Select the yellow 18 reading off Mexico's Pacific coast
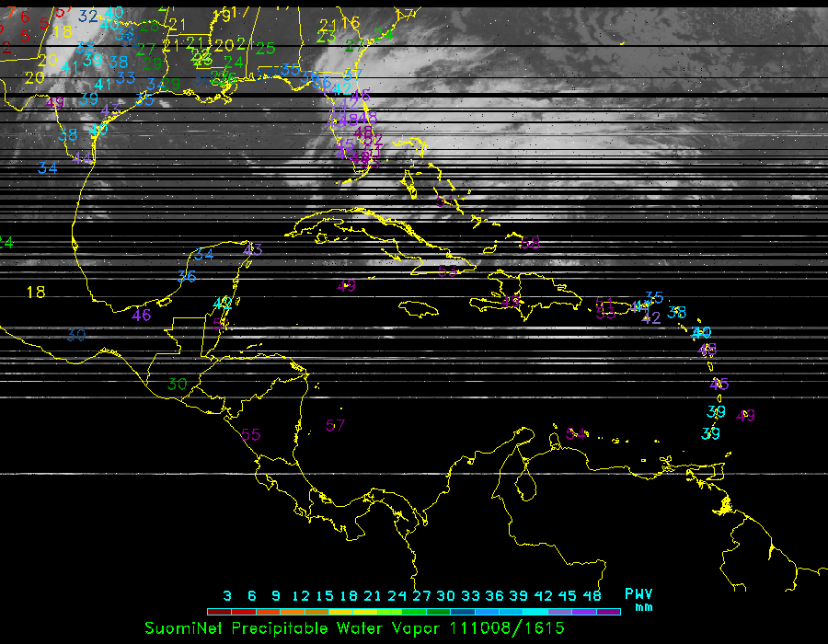This screenshot has height=644, width=828. 35,293
